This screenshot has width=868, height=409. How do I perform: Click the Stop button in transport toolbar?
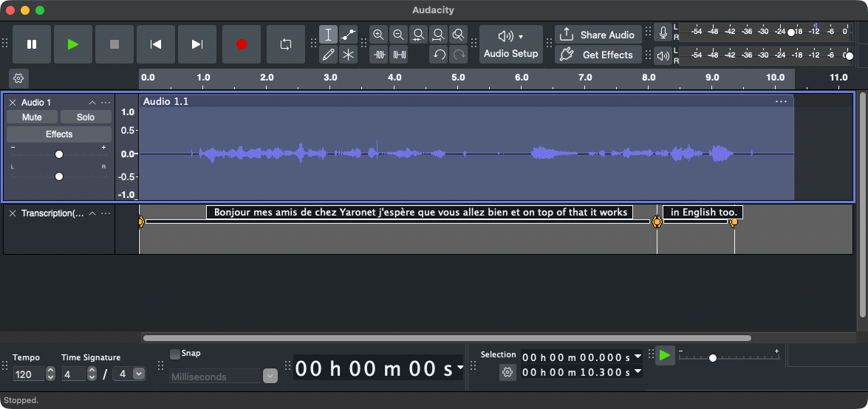(115, 44)
